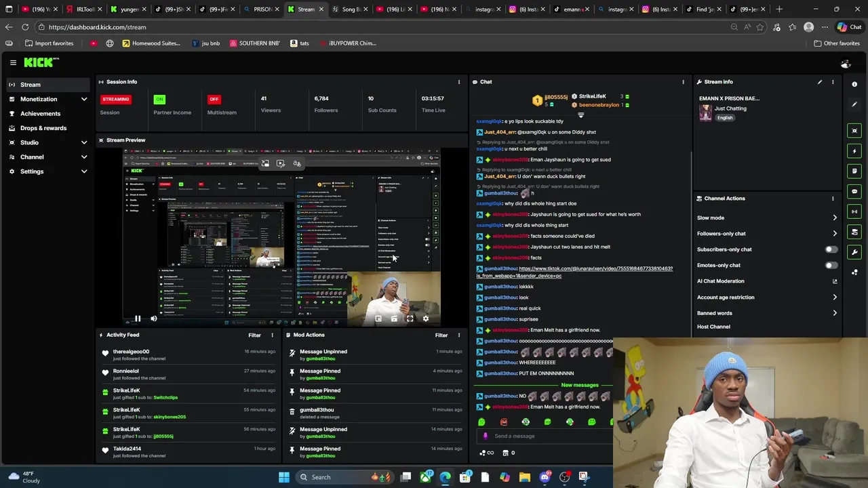Image resolution: width=868 pixels, height=488 pixels.
Task: Toggle theater mode in stream preview
Action: coord(394,319)
